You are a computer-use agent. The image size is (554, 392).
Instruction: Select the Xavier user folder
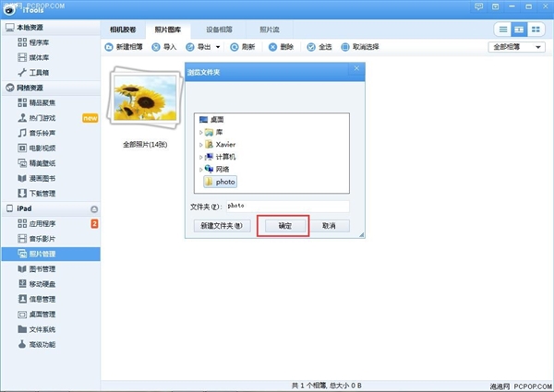point(221,145)
